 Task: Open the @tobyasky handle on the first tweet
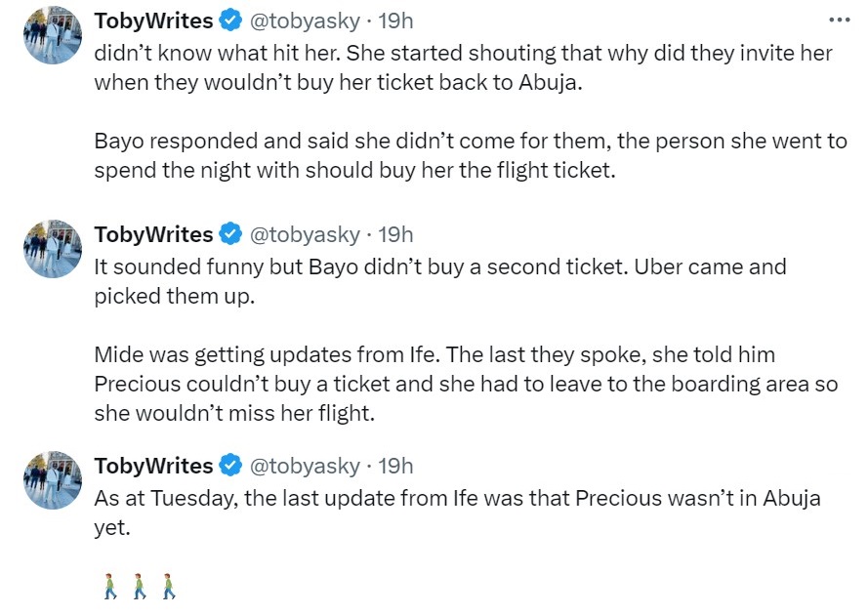point(305,20)
